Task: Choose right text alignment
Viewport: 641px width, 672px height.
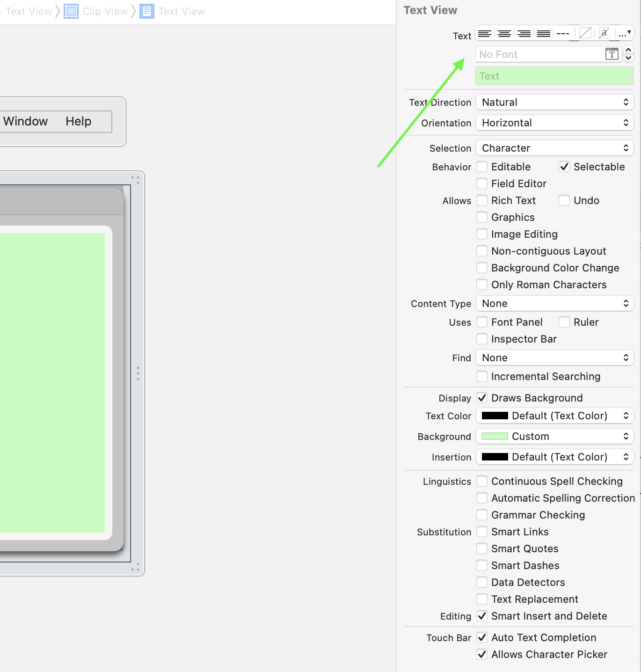Action: 524,34
